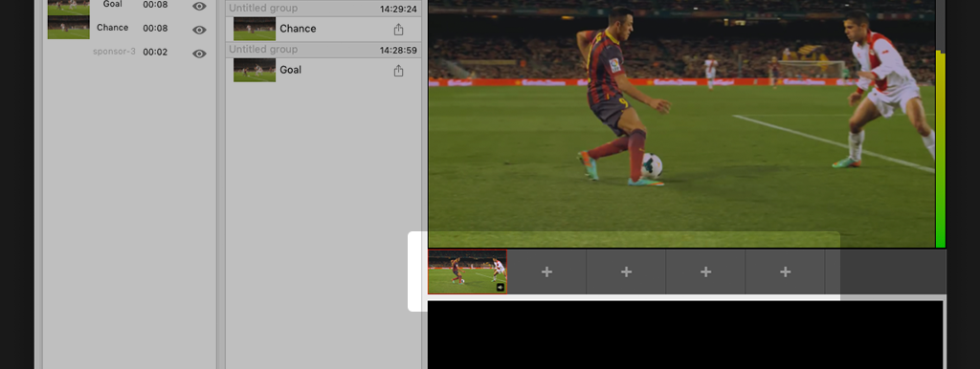Add an angle in second plus slot
Viewport: 980px width, 369px height.
tap(626, 271)
